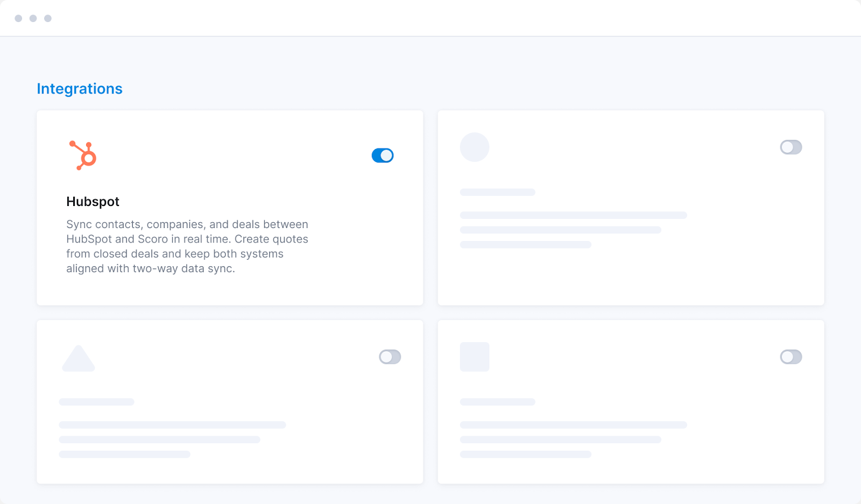Select the Hubspot card title
The height and width of the screenshot is (504, 861).
[93, 202]
